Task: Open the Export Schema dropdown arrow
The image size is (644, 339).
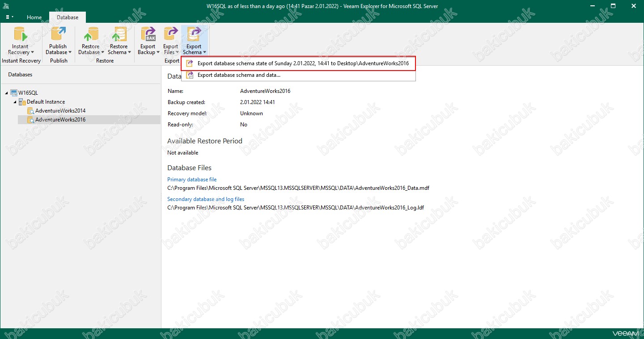Action: (205, 53)
